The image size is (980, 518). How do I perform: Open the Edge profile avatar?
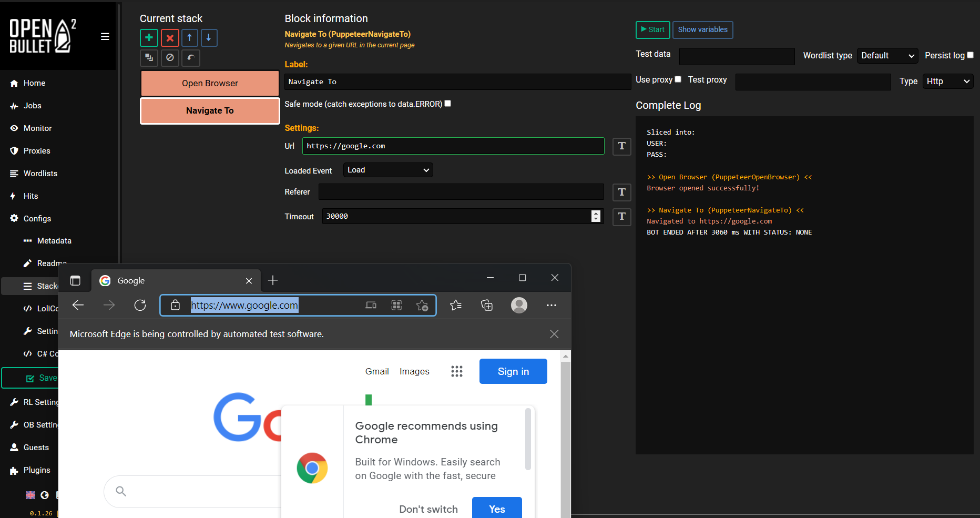pos(519,305)
